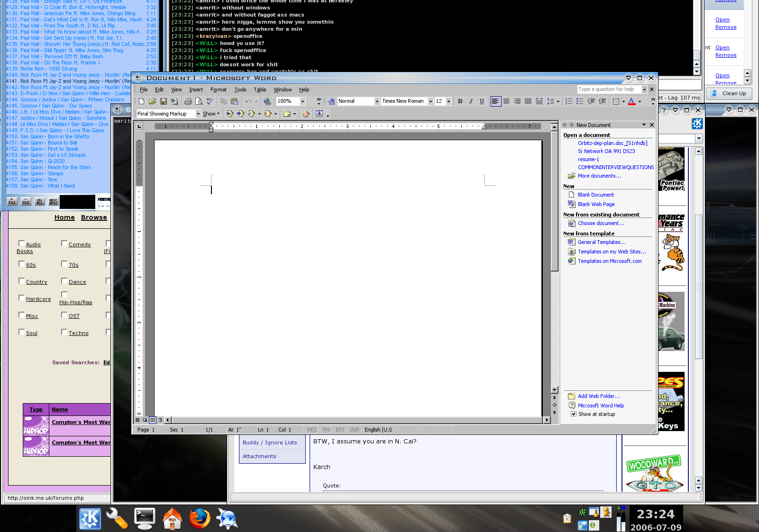Click the Print icon in Word toolbar

pos(188,101)
